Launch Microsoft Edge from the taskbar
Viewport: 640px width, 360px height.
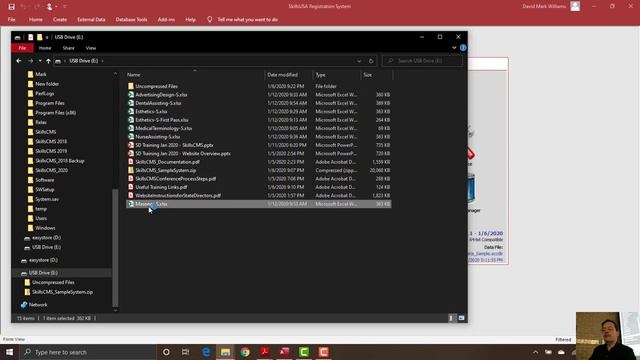click(x=206, y=352)
